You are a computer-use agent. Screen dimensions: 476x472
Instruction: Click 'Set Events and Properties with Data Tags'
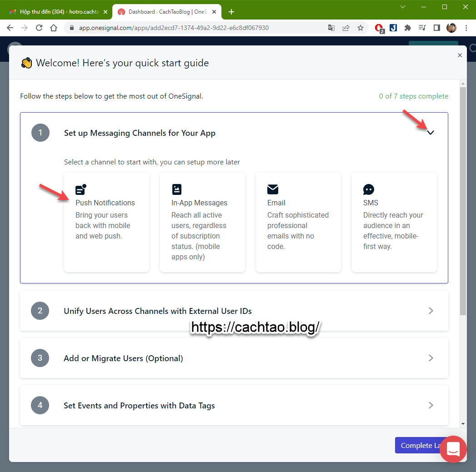pos(139,406)
